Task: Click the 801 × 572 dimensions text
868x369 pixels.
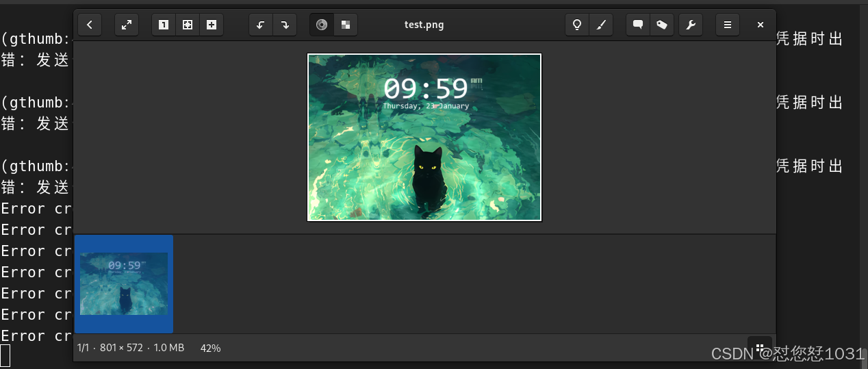Action: coord(121,348)
